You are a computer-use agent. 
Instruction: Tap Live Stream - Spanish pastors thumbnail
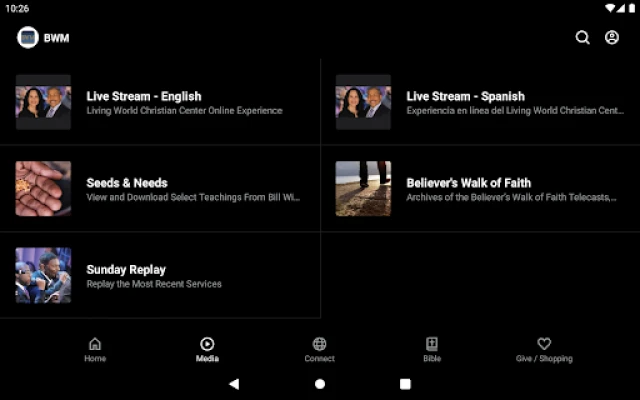(x=363, y=102)
